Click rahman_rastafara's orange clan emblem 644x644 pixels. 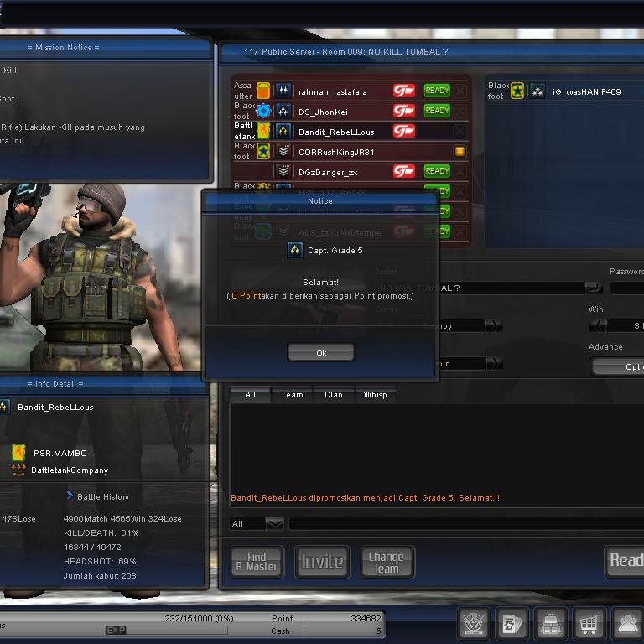tap(263, 91)
